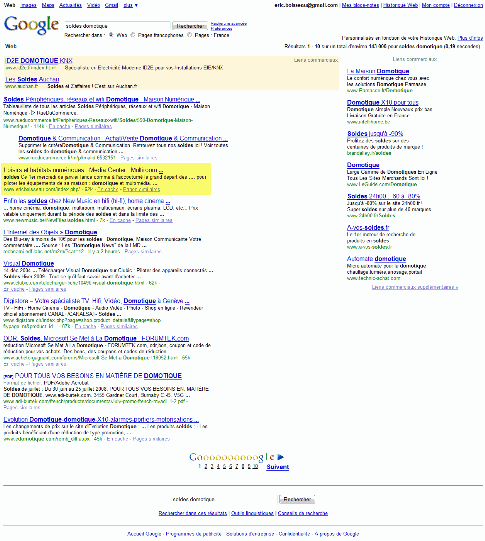Open Accueil Google footer link

tap(144, 534)
